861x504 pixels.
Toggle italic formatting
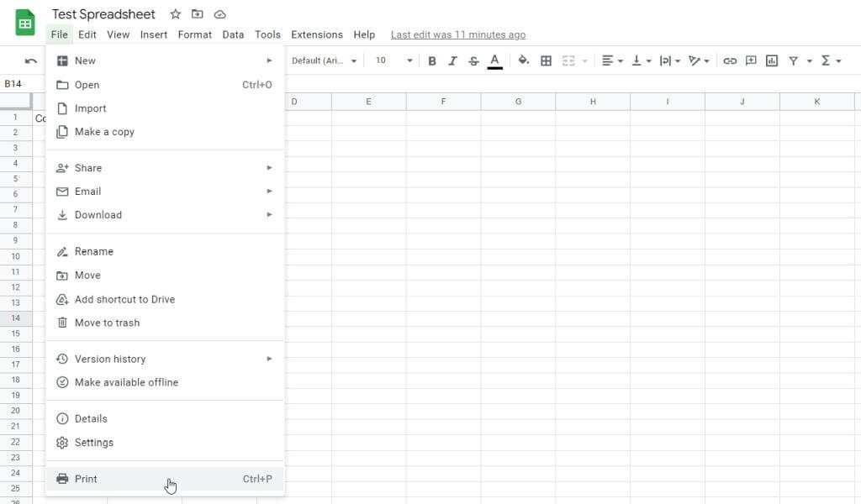pos(452,60)
